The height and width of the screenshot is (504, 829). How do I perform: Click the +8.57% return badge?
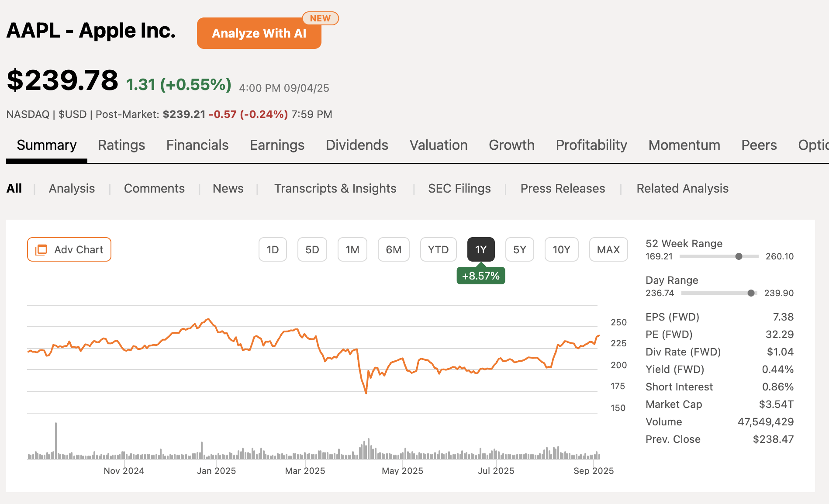coord(480,276)
